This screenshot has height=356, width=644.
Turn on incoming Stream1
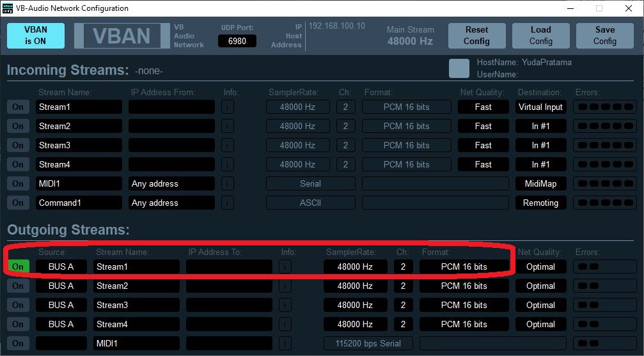(x=18, y=107)
